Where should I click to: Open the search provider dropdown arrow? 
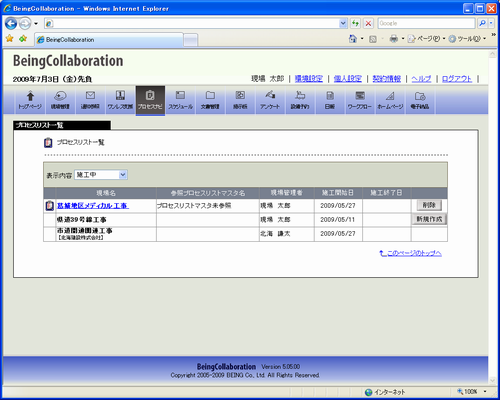[x=491, y=23]
